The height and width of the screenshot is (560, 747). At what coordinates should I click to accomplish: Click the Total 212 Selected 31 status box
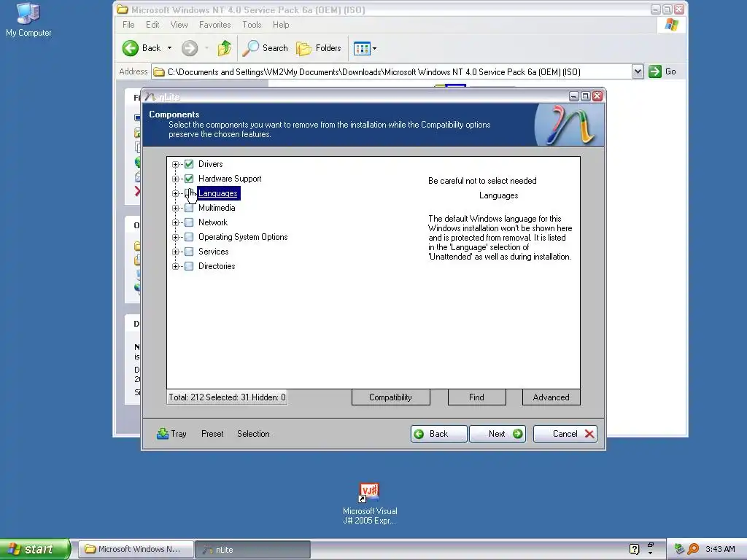coord(227,397)
